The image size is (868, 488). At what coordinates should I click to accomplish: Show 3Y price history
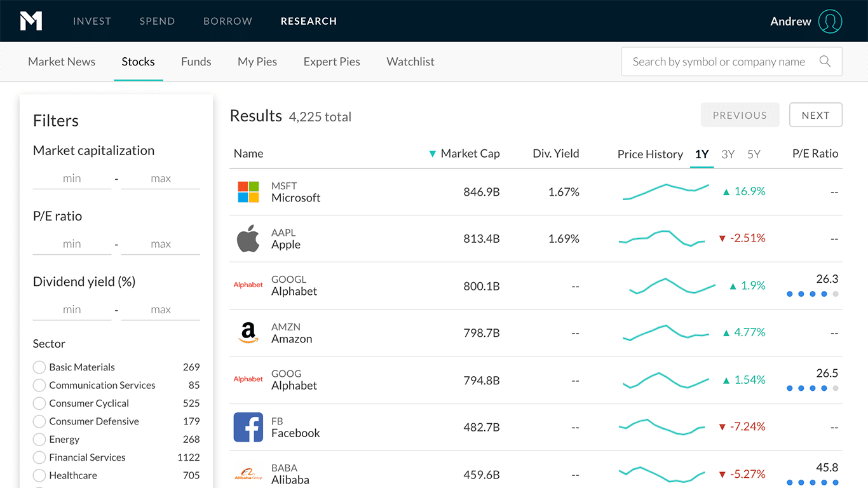pos(728,154)
